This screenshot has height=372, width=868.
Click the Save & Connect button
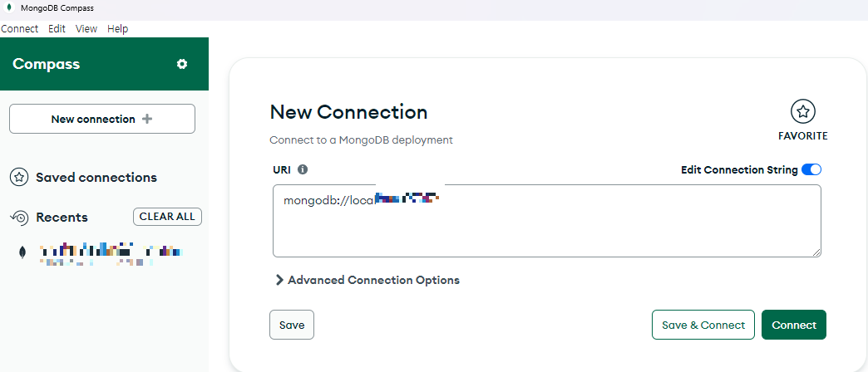(703, 325)
